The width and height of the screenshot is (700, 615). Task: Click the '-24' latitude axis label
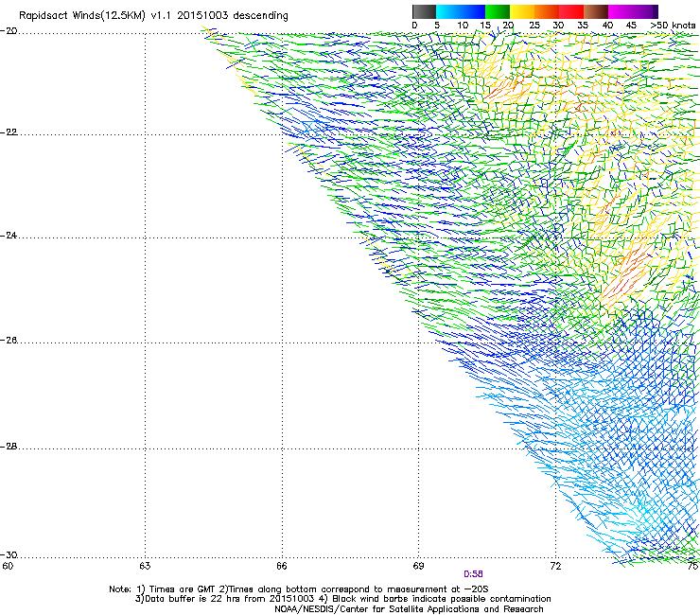9,236
